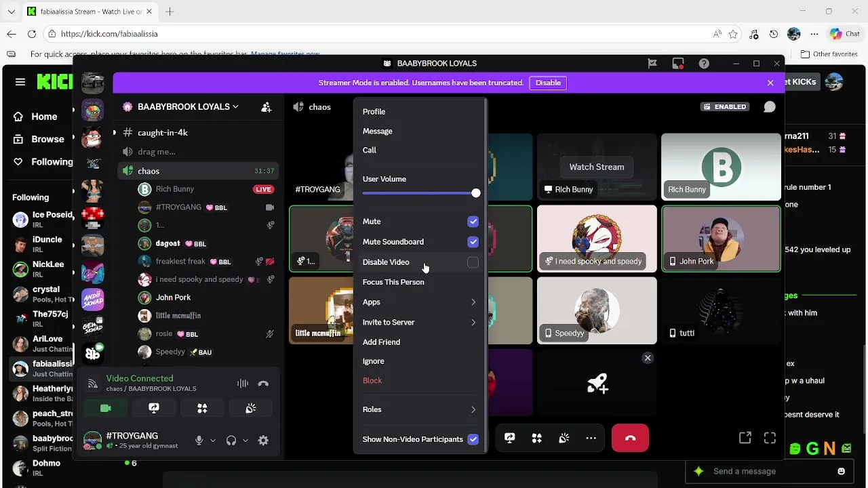The image size is (868, 488).
Task: Open headphones output options chevron
Action: click(x=245, y=441)
